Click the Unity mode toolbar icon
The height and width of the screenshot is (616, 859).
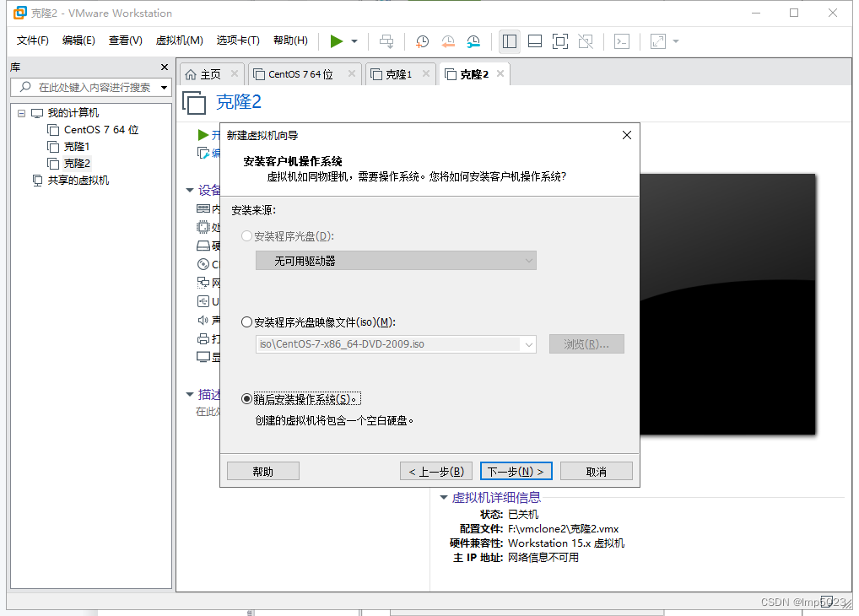(586, 41)
